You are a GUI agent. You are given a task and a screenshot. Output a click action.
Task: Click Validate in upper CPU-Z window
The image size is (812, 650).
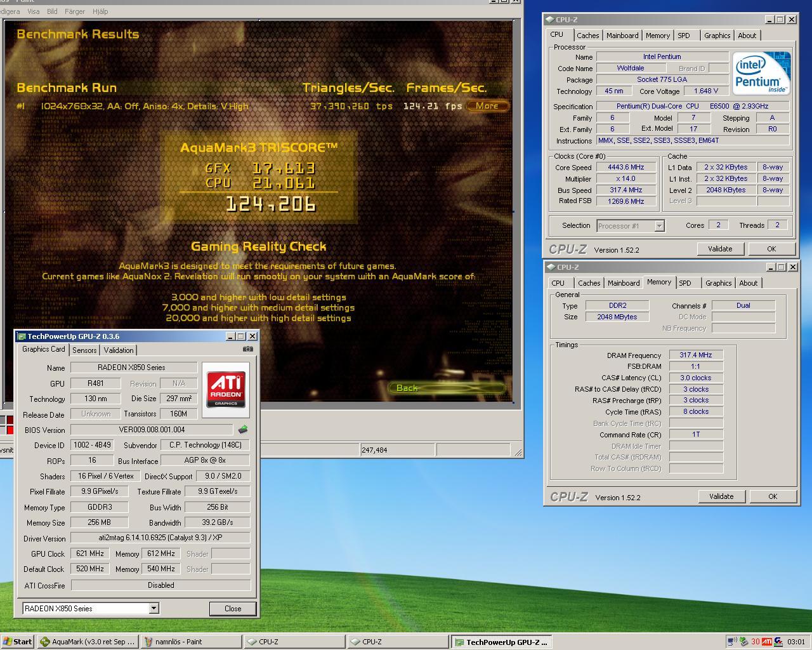click(720, 249)
